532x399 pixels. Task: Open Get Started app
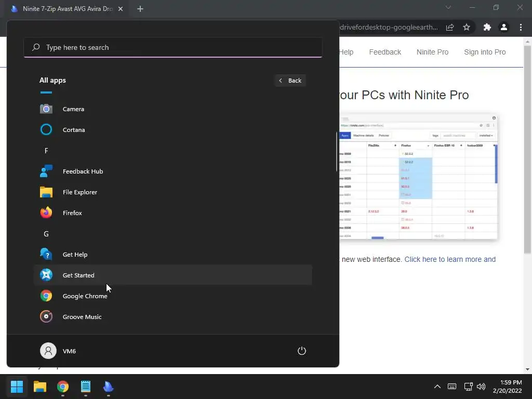click(172, 275)
